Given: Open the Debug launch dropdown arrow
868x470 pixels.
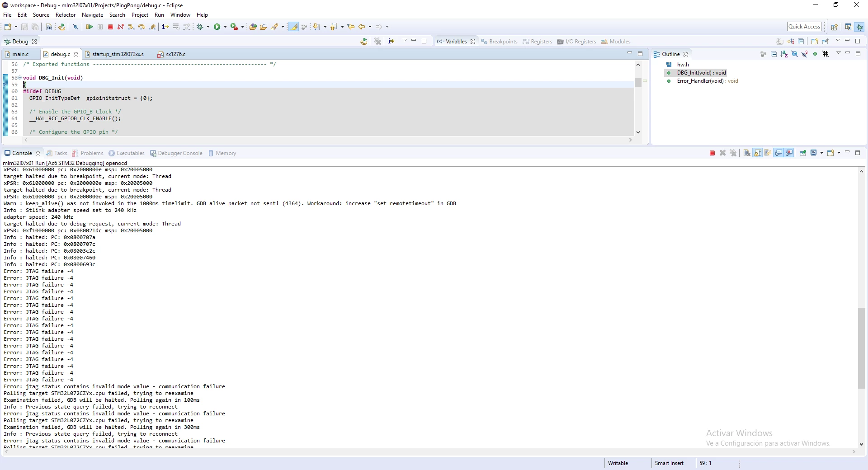Looking at the screenshot, I should 208,27.
